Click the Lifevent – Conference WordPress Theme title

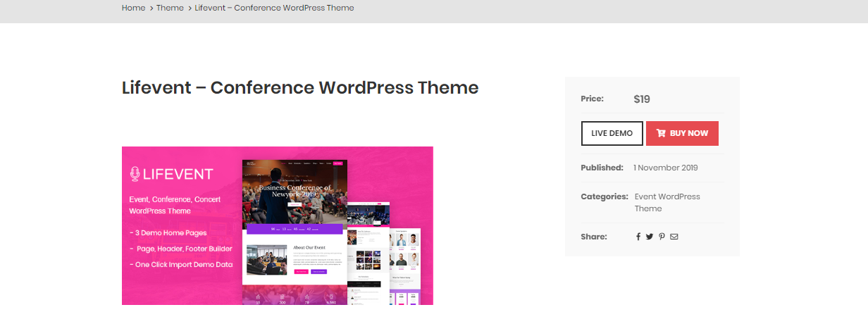300,87
